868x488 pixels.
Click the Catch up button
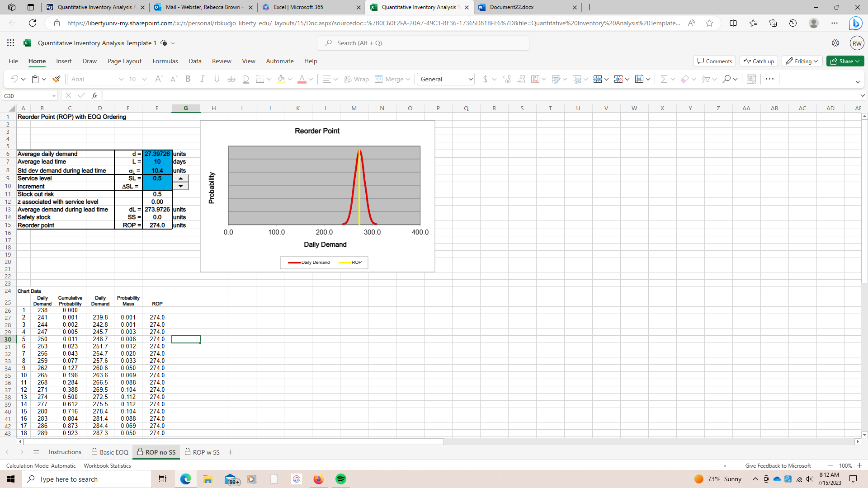(x=759, y=61)
